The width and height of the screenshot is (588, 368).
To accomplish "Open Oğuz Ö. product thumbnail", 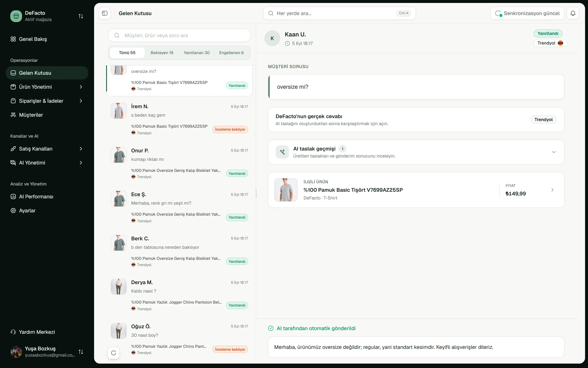I will [119, 331].
